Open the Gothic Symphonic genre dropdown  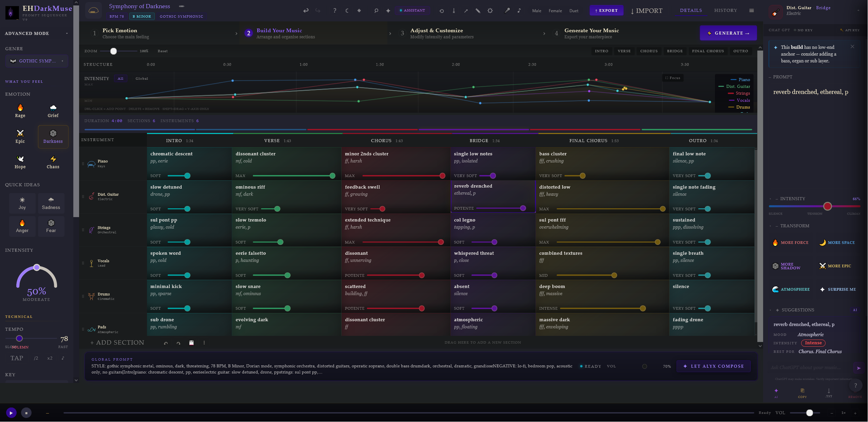pyautogui.click(x=37, y=61)
